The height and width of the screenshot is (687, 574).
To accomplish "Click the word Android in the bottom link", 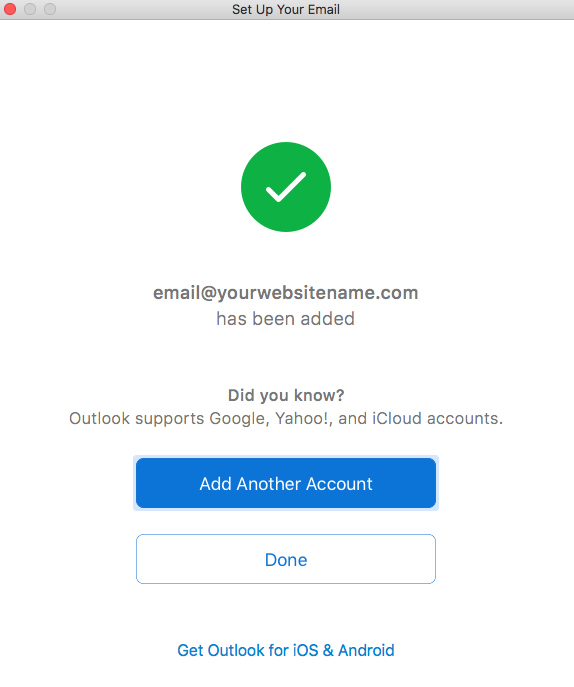I will 366,650.
